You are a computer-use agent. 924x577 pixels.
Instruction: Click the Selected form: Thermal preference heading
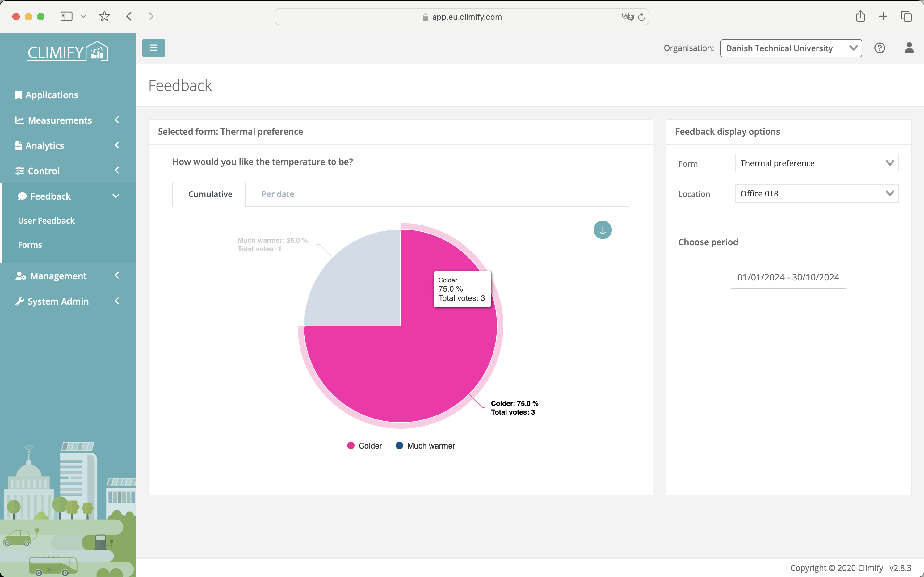pos(230,132)
